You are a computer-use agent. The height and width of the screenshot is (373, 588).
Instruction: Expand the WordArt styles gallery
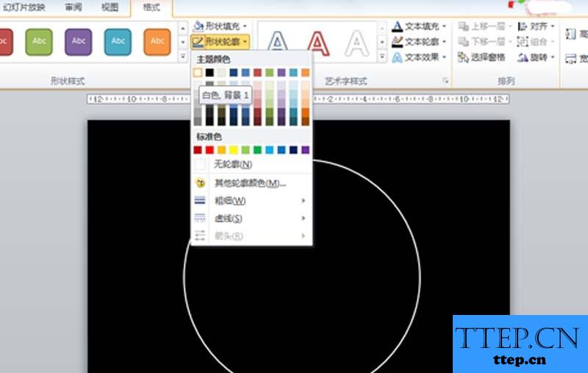coord(381,57)
